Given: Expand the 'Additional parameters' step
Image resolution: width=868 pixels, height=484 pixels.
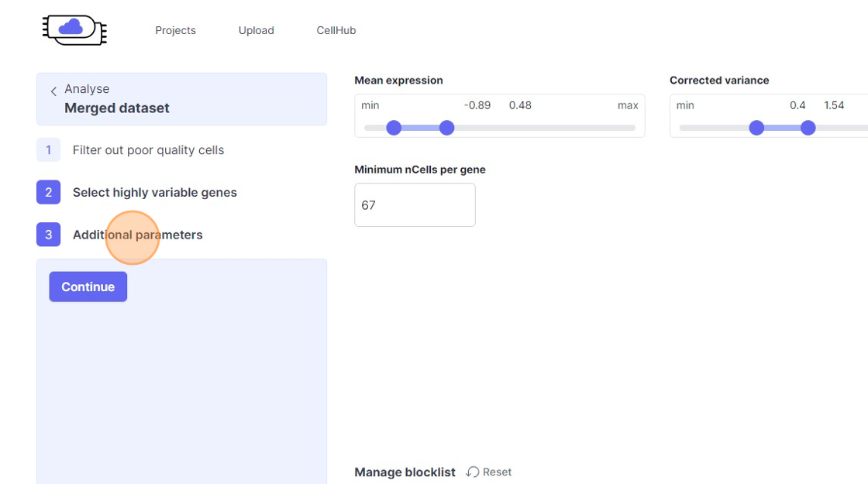Looking at the screenshot, I should (x=138, y=235).
